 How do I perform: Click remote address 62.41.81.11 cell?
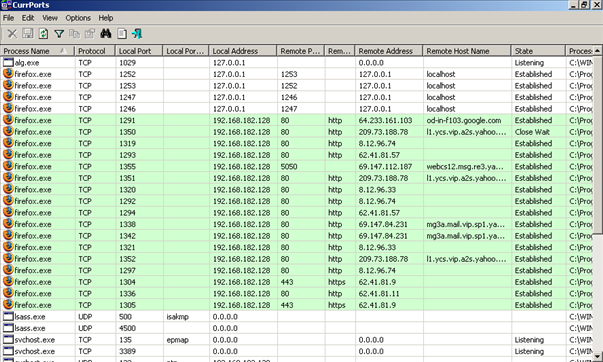pos(379,294)
